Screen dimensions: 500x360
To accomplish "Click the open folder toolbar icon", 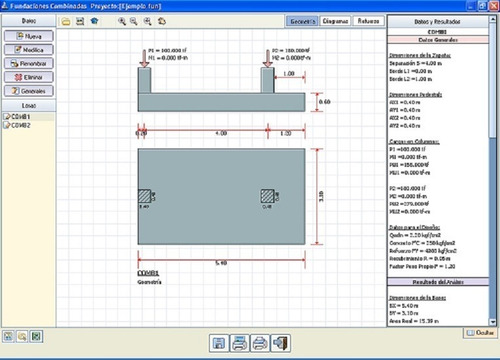I will [66, 22].
